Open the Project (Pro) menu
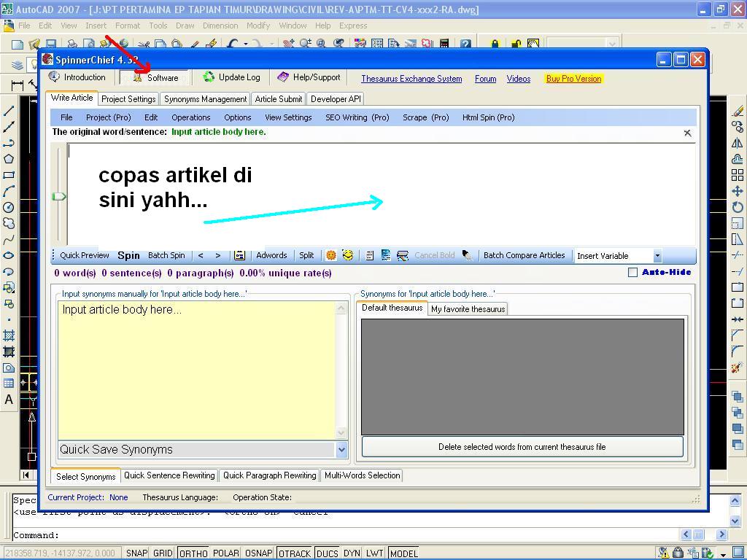 pyautogui.click(x=108, y=117)
